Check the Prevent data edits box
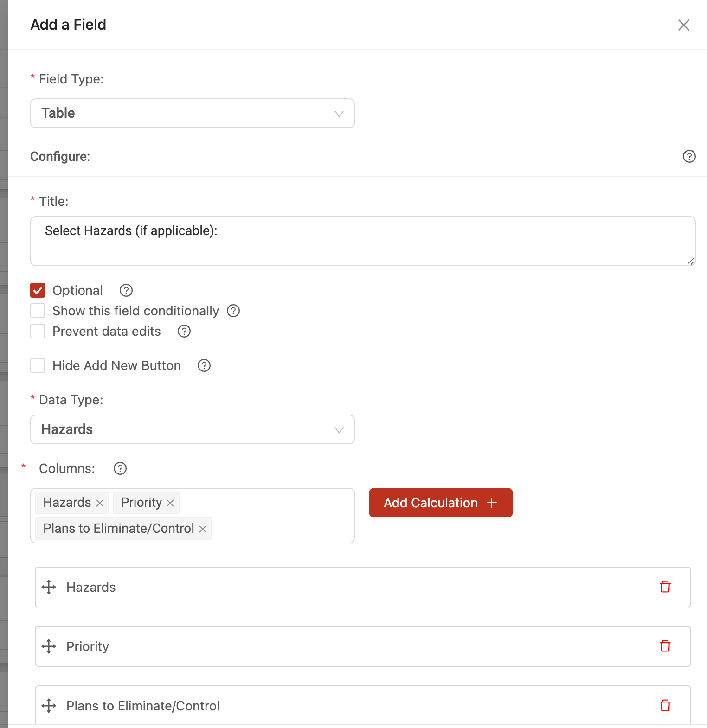The image size is (707, 728). click(x=38, y=331)
